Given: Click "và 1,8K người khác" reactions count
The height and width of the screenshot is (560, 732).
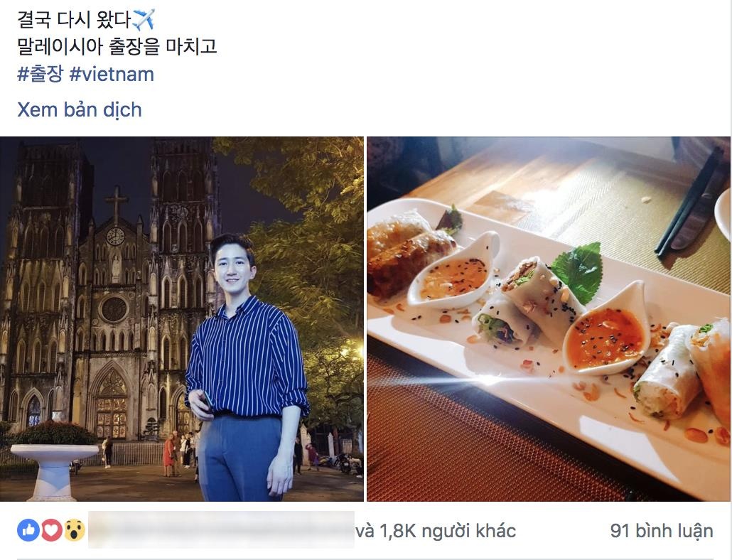Looking at the screenshot, I should point(436,531).
